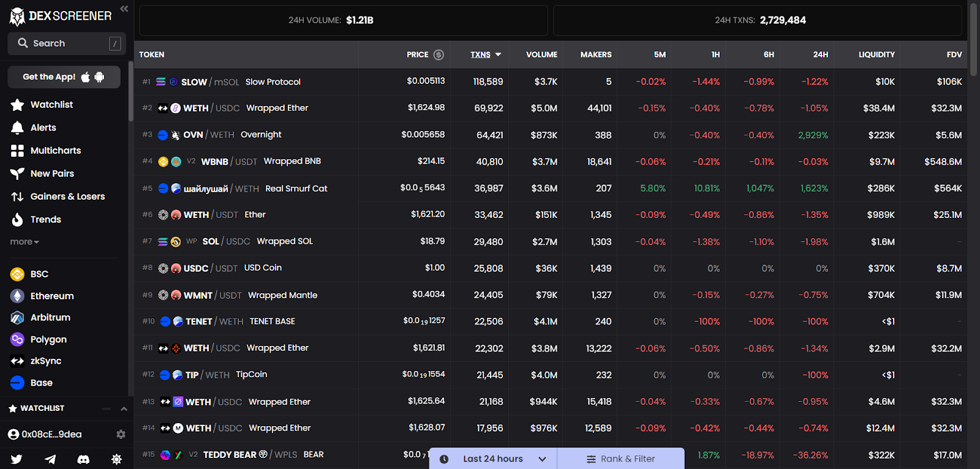Open the TENET/WETH TENET BASE pair
The image size is (980, 469).
(x=551, y=321)
